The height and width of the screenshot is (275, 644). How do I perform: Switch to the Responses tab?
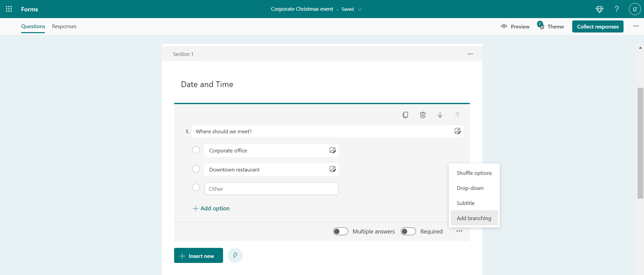(x=64, y=26)
